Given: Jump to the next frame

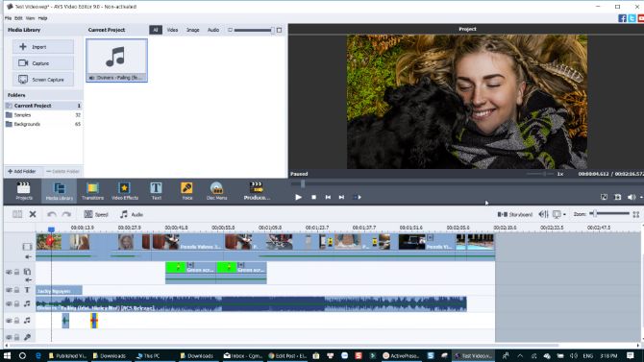Looking at the screenshot, I should pos(341,197).
